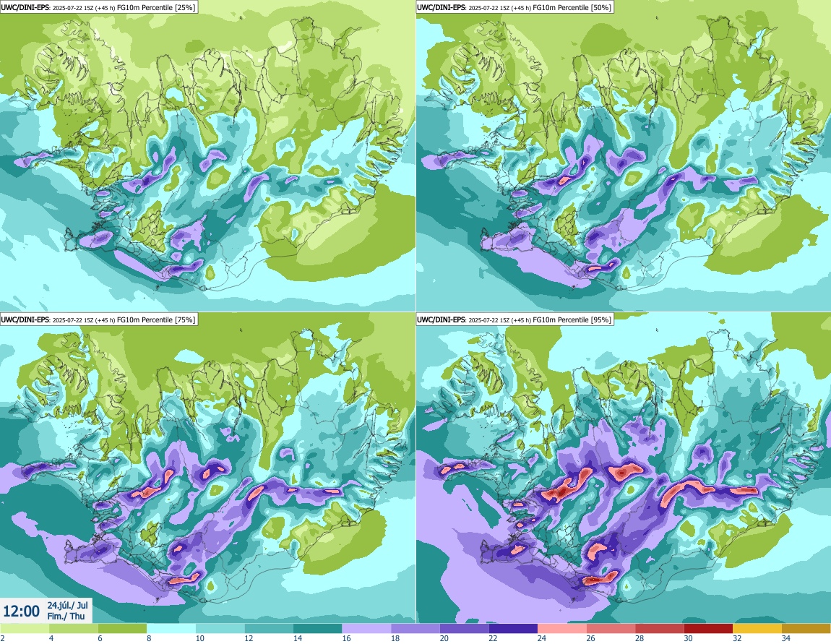Select the legend color between 12 and 14
Viewport: 831px width, 644px height.
pyautogui.click(x=269, y=629)
